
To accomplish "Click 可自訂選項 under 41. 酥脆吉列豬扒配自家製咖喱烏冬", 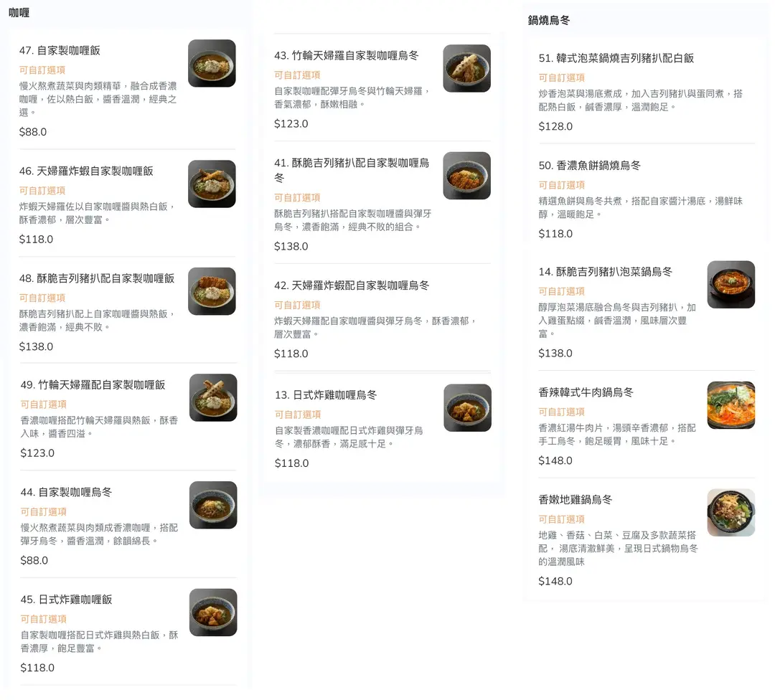I will pos(297,197).
